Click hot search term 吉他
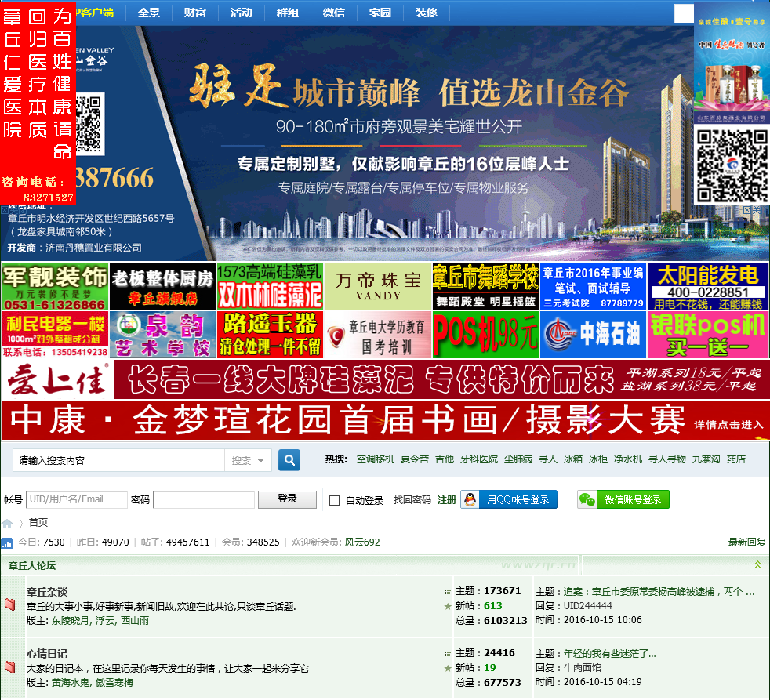The image size is (770, 700). click(445, 459)
